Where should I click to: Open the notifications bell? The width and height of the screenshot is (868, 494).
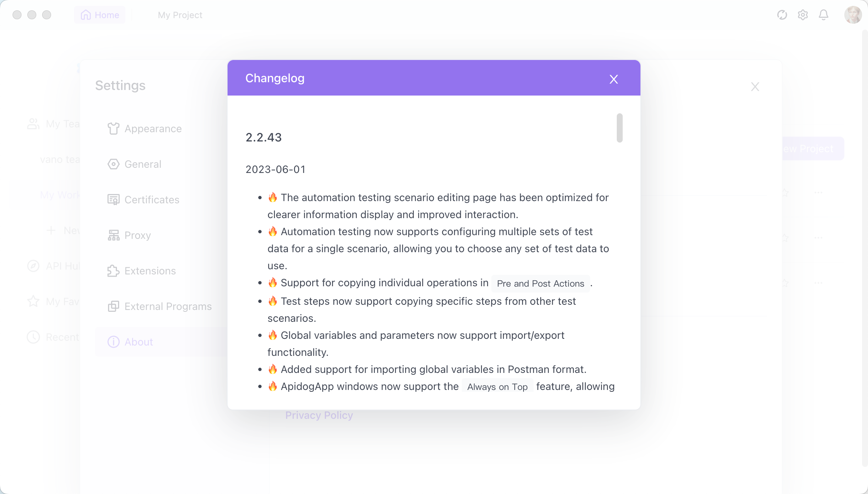click(823, 15)
